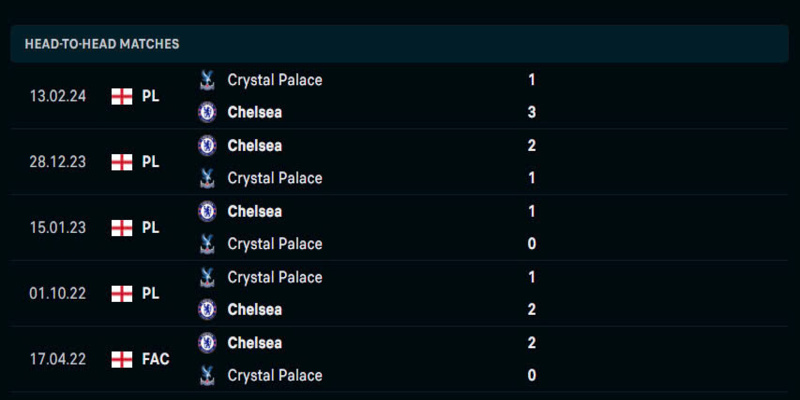Screen dimensions: 800x400
Task: Open Chelsea team in 01.10.22 match
Action: pos(255,309)
